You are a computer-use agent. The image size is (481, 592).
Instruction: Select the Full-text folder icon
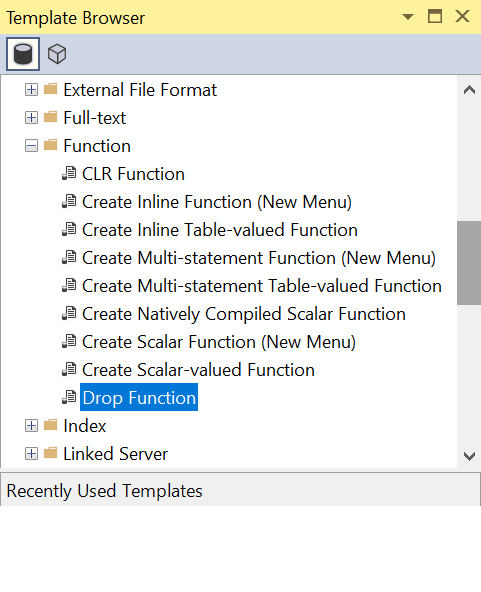tap(51, 117)
